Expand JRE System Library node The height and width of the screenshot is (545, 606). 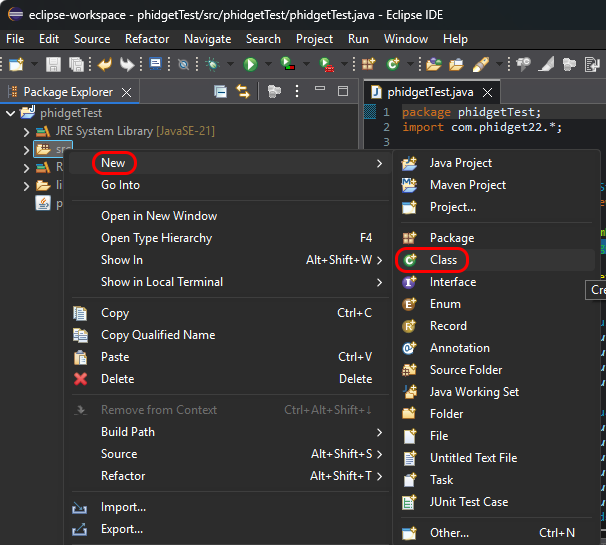point(27,132)
